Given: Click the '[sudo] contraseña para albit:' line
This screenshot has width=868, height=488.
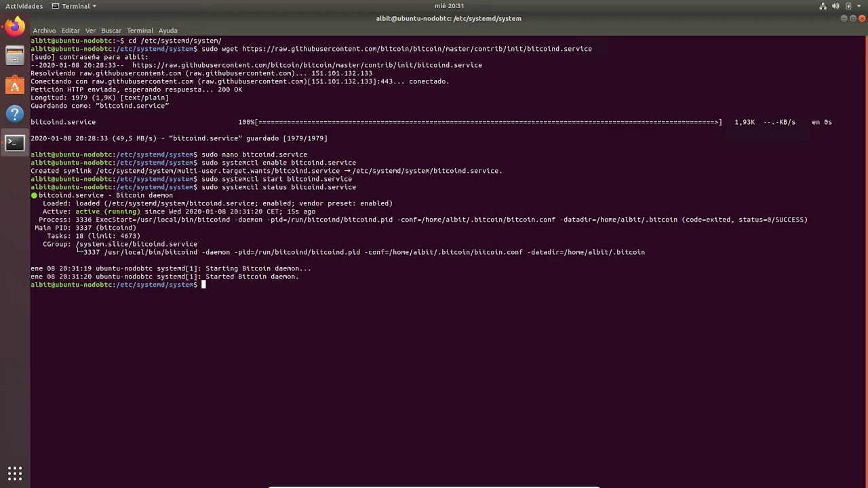Looking at the screenshot, I should (x=90, y=57).
